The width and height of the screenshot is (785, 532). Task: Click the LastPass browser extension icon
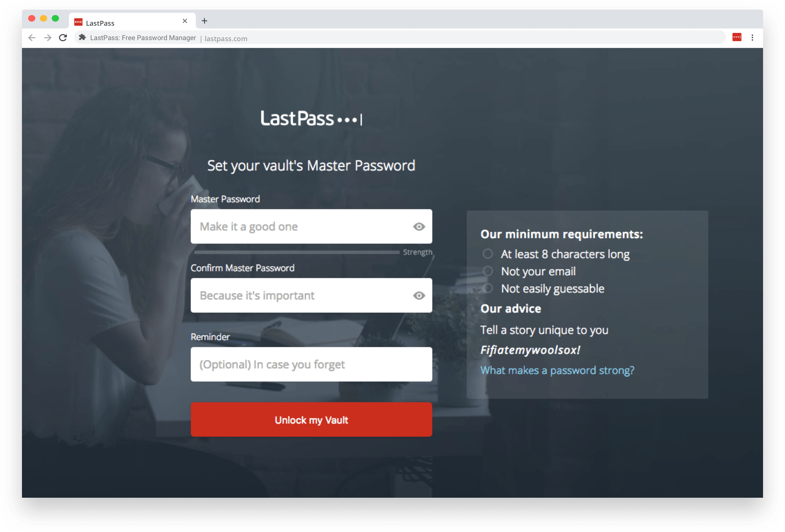tap(737, 38)
